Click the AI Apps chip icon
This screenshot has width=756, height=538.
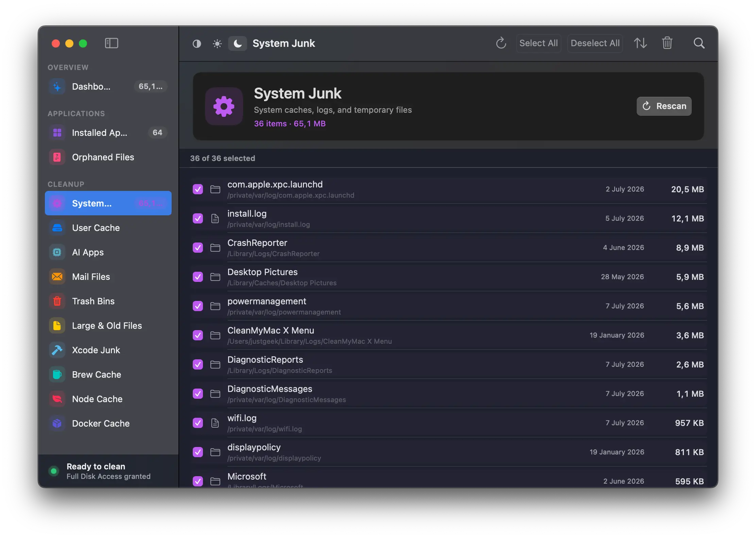coord(57,252)
